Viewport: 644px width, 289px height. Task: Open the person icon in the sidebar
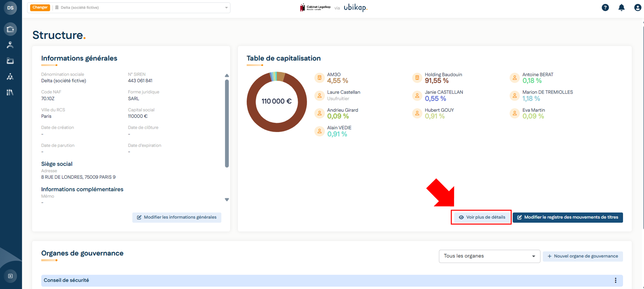10,45
